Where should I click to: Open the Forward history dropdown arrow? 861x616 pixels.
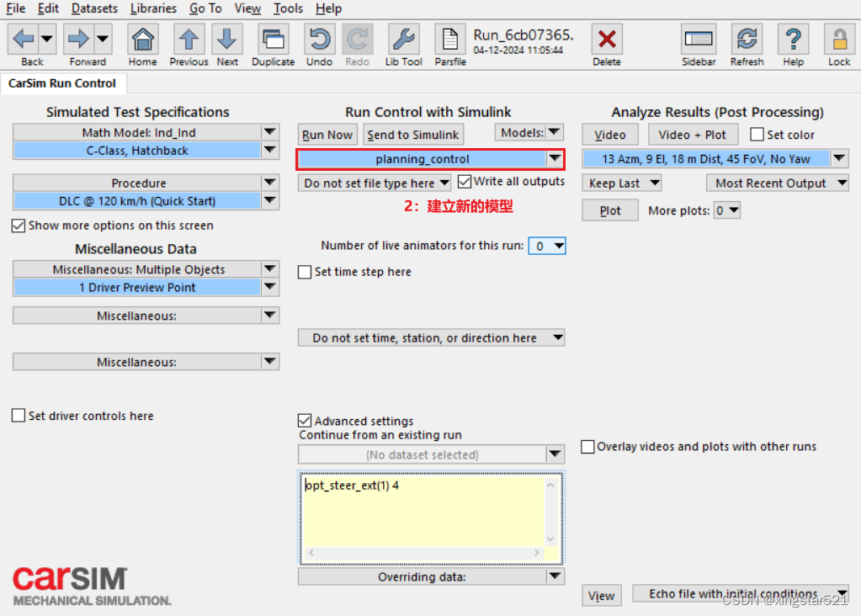pos(103,39)
